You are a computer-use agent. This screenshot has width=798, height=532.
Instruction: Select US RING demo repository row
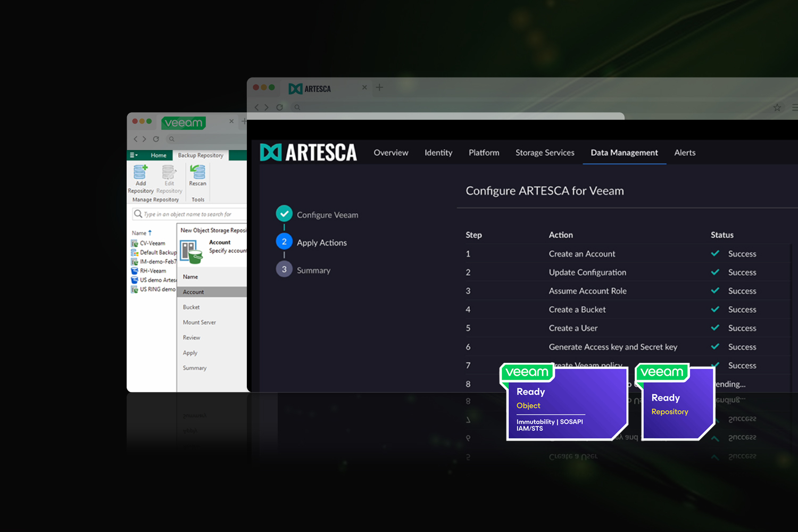pyautogui.click(x=153, y=289)
